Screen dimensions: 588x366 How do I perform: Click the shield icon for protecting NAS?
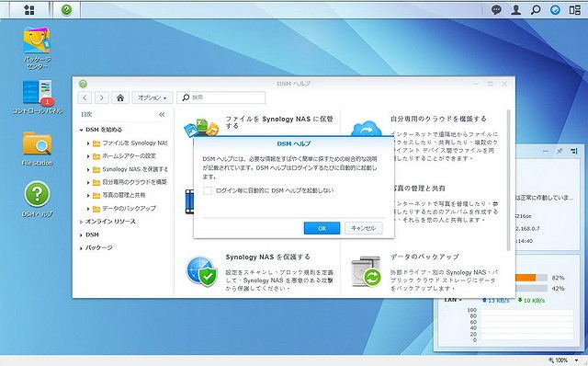point(202,271)
